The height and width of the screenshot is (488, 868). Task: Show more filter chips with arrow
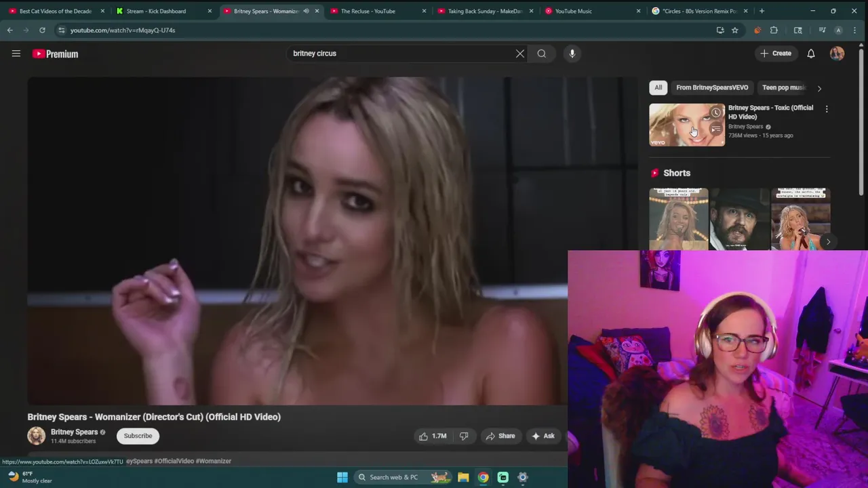[819, 88]
